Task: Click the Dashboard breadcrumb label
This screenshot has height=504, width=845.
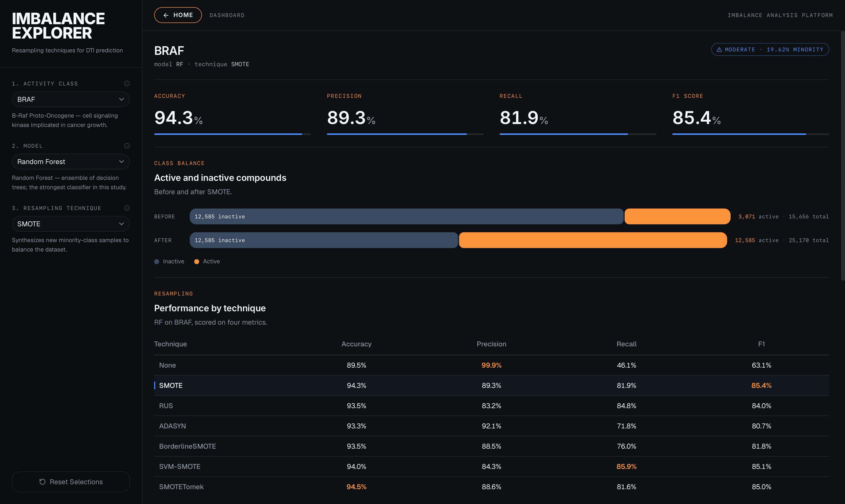Action: click(227, 15)
